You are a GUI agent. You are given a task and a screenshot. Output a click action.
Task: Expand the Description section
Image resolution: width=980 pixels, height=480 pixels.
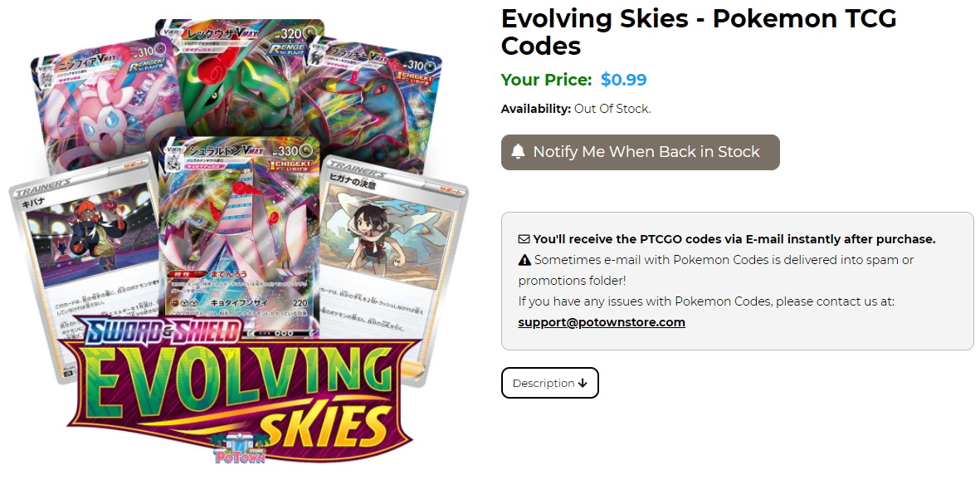tap(549, 383)
